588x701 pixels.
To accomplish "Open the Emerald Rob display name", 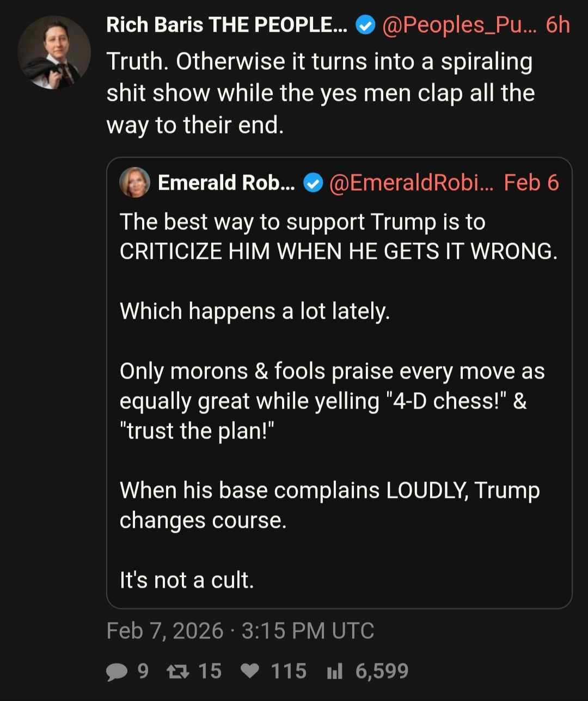I will point(226,183).
